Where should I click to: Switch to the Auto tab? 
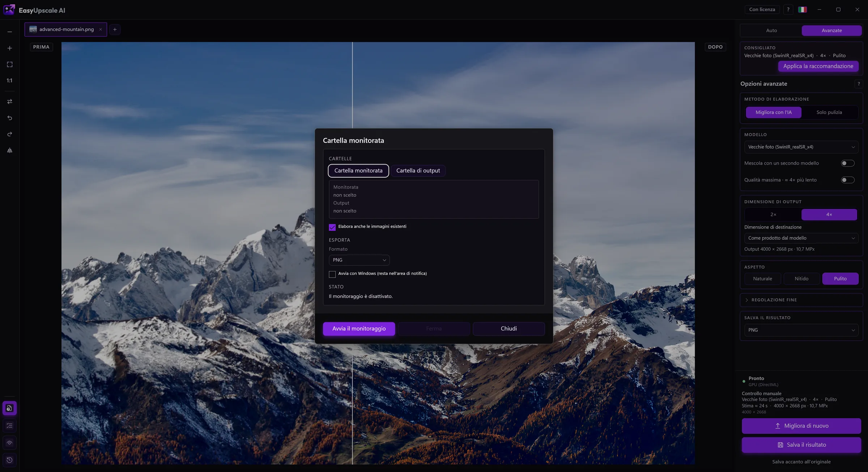click(x=771, y=31)
